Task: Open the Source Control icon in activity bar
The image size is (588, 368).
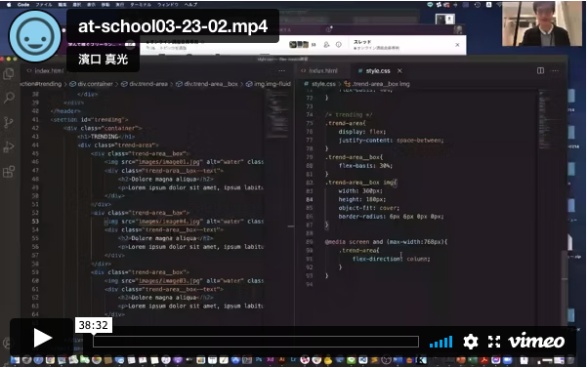Action: coord(9,122)
